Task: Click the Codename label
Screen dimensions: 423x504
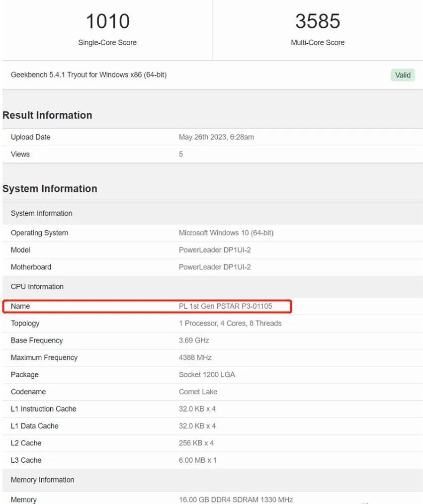Action: coord(28,392)
